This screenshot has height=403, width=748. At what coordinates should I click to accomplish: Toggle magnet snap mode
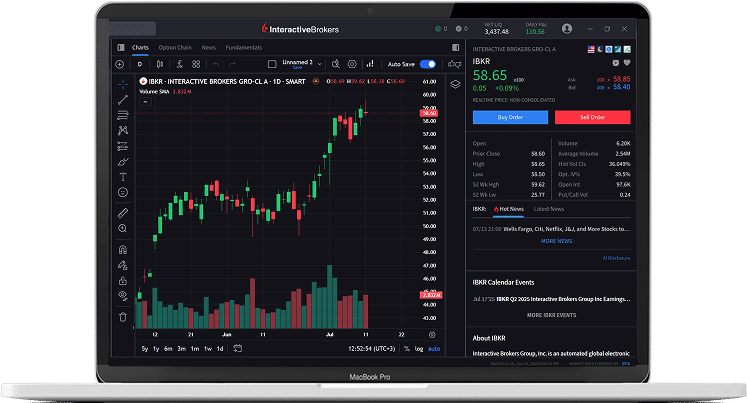coord(123,249)
